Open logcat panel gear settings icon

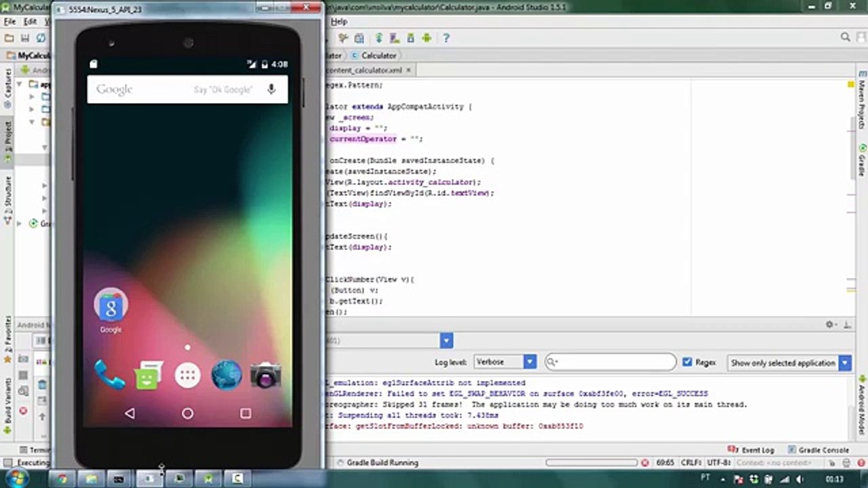click(x=829, y=325)
